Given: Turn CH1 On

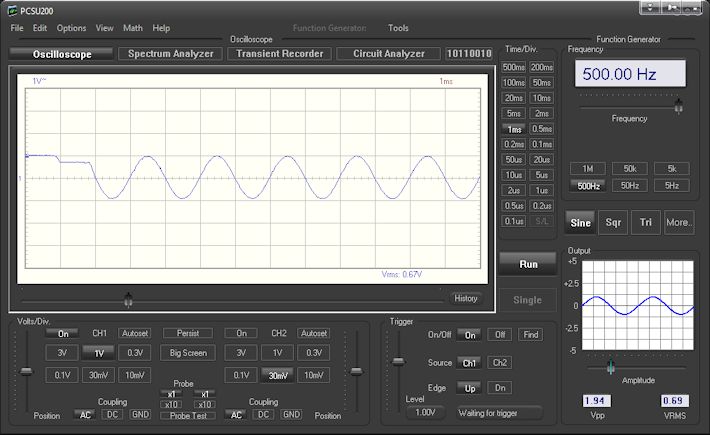Looking at the screenshot, I should coord(63,334).
